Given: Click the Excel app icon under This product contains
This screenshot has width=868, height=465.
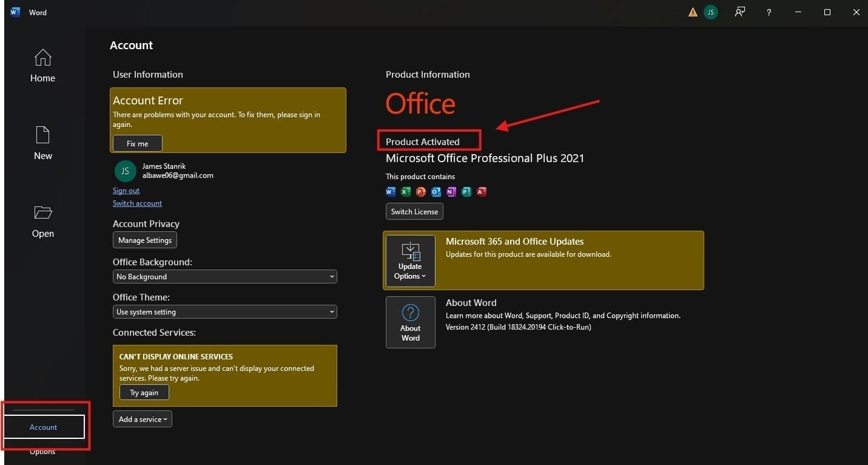Looking at the screenshot, I should [406, 192].
